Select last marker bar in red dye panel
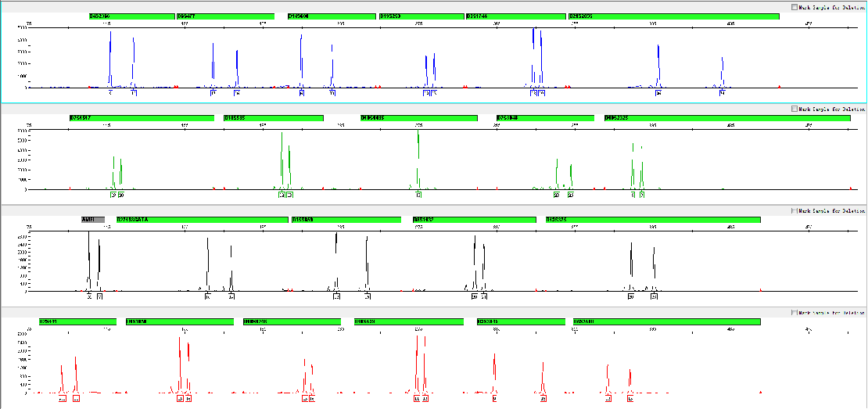This screenshot has height=409, width=868. [x=667, y=321]
